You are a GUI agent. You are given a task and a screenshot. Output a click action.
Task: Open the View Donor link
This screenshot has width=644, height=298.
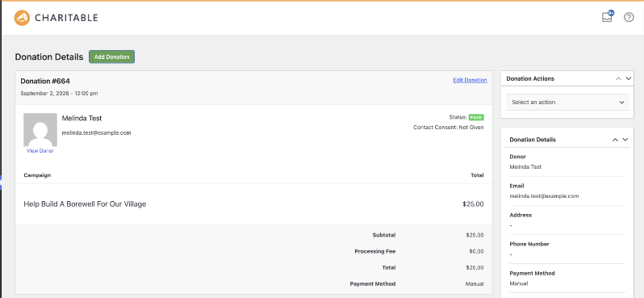(x=40, y=151)
